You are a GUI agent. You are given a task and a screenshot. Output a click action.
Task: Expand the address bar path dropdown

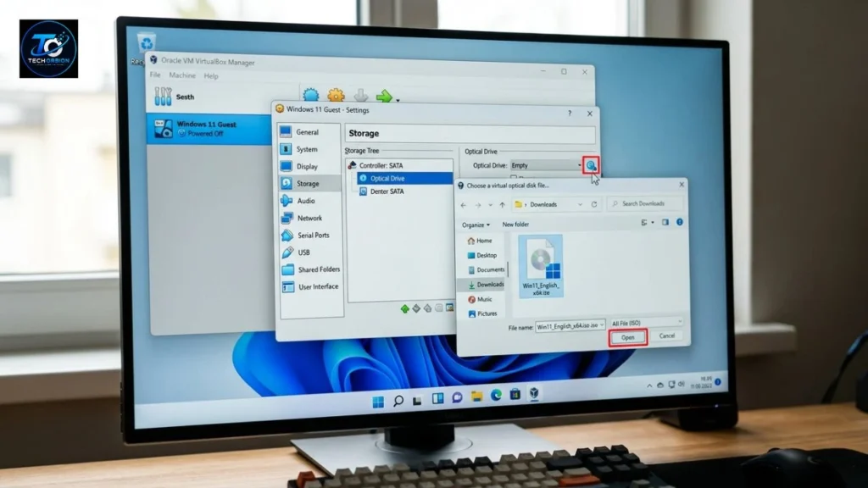580,204
